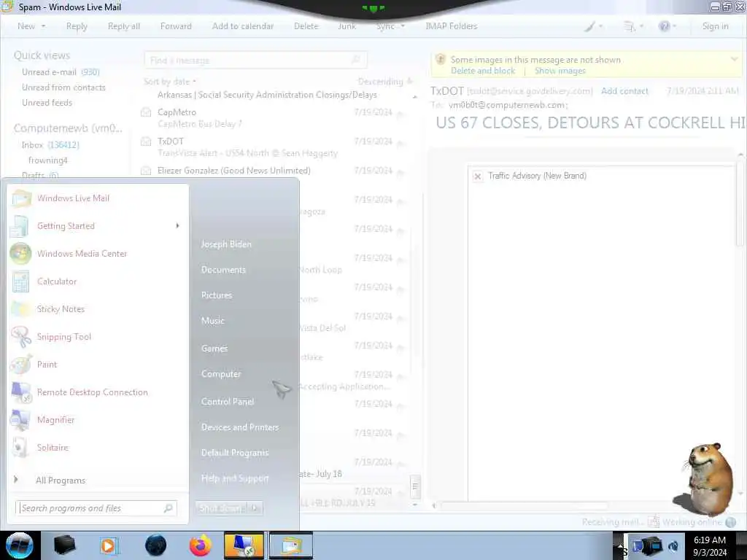Open IMAP Folders in toolbar
Image resolution: width=747 pixels, height=560 pixels.
451,26
